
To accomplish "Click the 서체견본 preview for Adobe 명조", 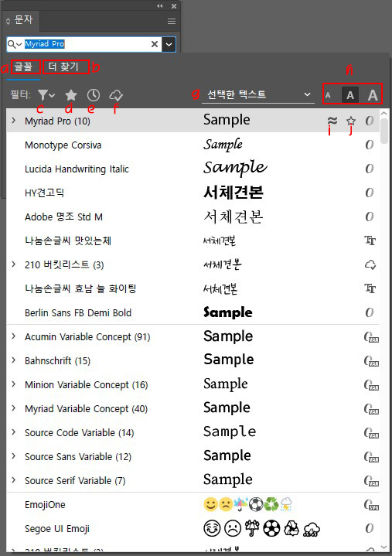I will pyautogui.click(x=233, y=217).
